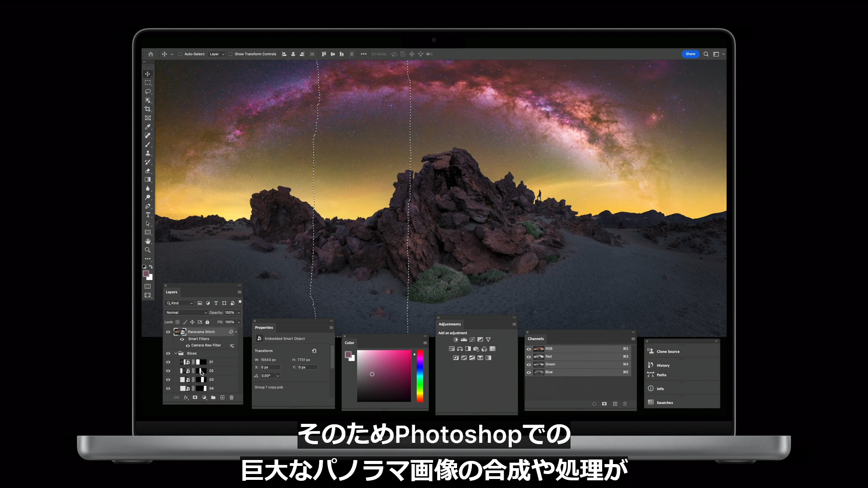
Task: Select the Zoom tool
Action: pyautogui.click(x=147, y=250)
